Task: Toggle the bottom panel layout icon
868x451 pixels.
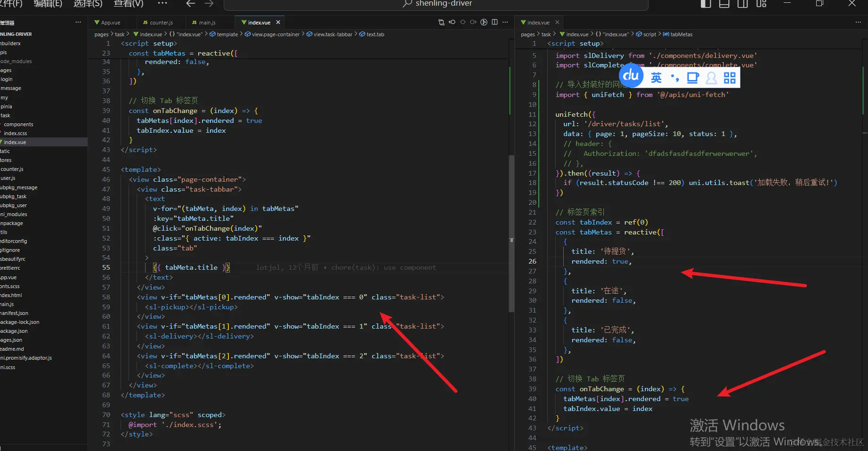Action: (724, 4)
